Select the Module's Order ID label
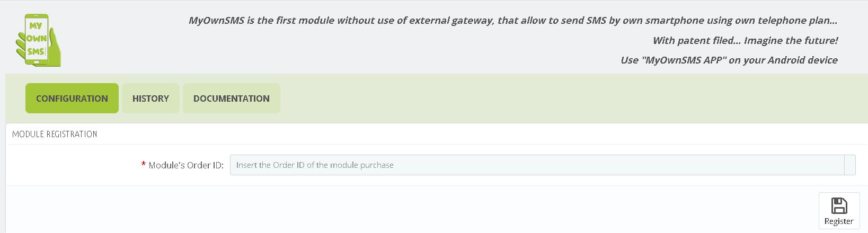The height and width of the screenshot is (233, 868). click(x=186, y=165)
